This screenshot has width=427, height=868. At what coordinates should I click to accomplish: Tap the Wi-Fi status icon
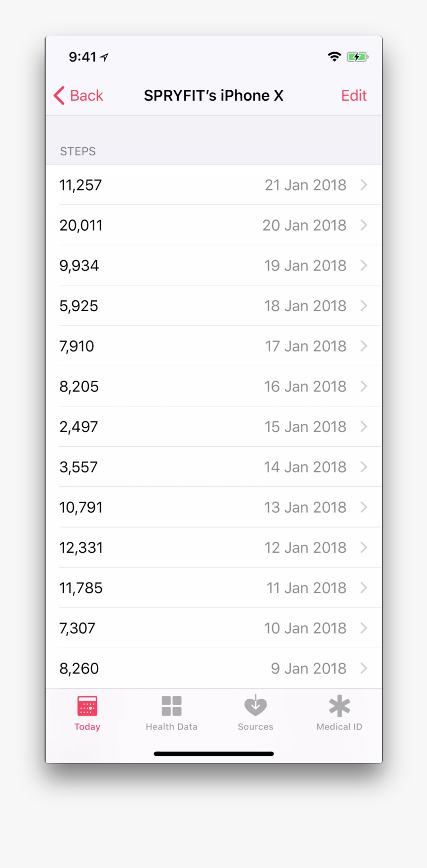[x=335, y=57]
